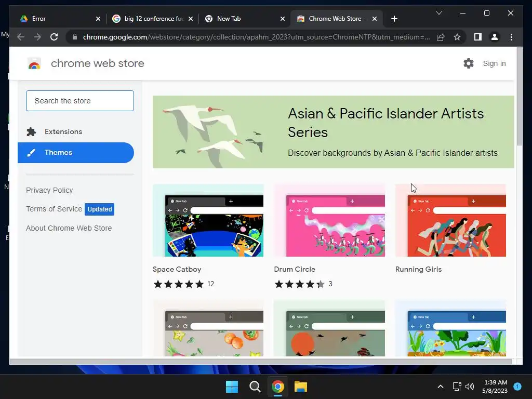Click the browser Forward arrow
Image resolution: width=532 pixels, height=399 pixels.
click(37, 37)
